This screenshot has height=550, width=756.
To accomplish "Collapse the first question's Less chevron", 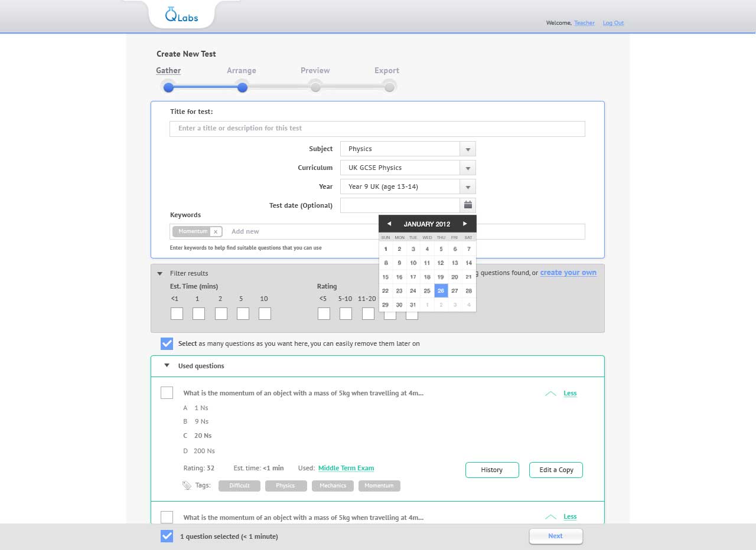I will (550, 394).
